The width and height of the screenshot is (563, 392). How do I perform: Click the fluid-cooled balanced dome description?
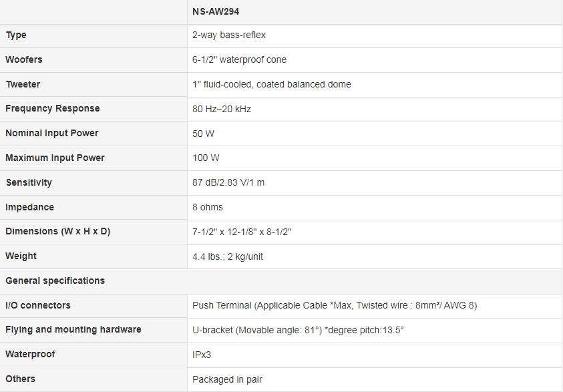pyautogui.click(x=271, y=84)
